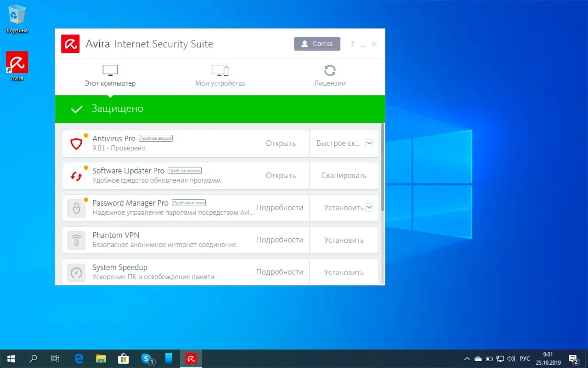Open Task View in taskbar
The image size is (588, 368).
pyautogui.click(x=55, y=359)
